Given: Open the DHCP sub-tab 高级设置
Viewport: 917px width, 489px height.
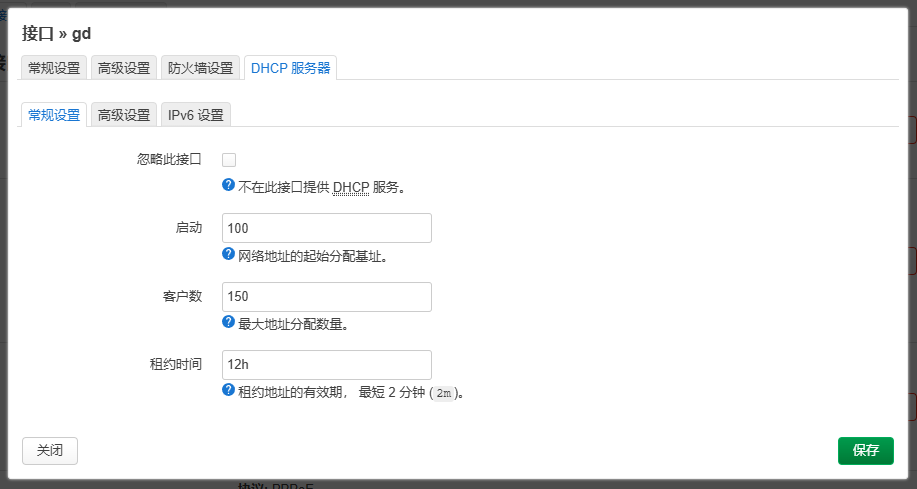Looking at the screenshot, I should click(124, 115).
